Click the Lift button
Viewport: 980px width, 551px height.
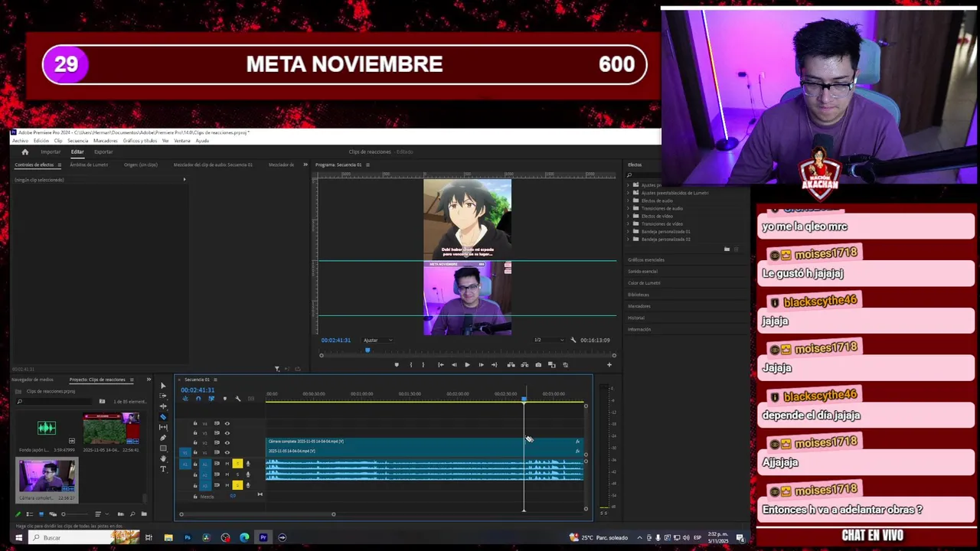pyautogui.click(x=511, y=364)
